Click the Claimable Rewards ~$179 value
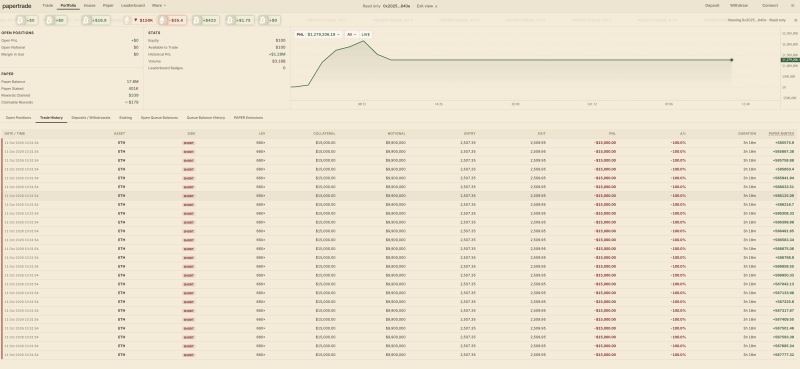 click(x=133, y=102)
